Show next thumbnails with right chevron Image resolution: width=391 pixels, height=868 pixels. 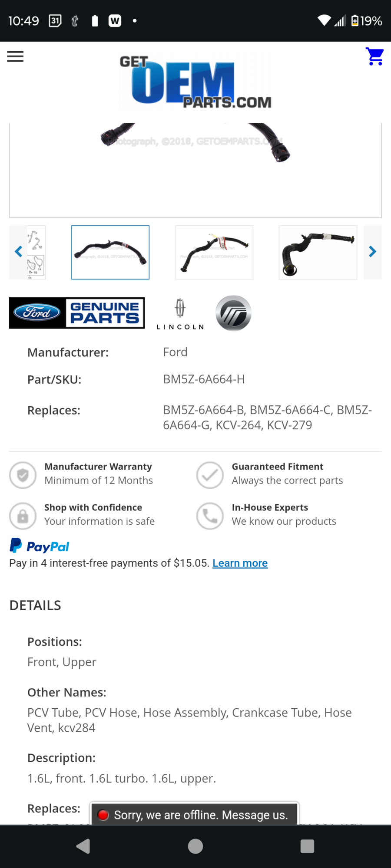(373, 252)
